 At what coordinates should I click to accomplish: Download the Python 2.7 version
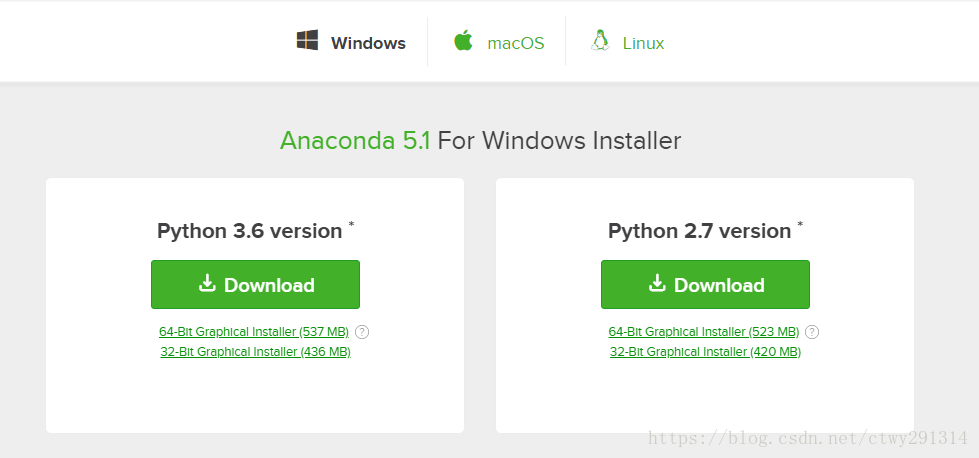(706, 285)
